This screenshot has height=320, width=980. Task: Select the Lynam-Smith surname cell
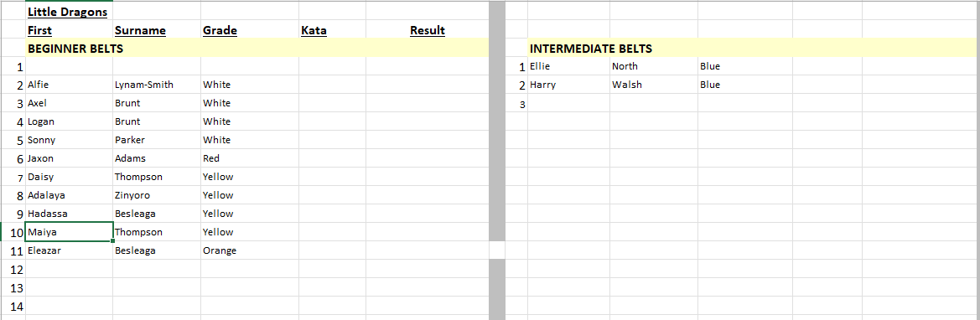coord(157,85)
